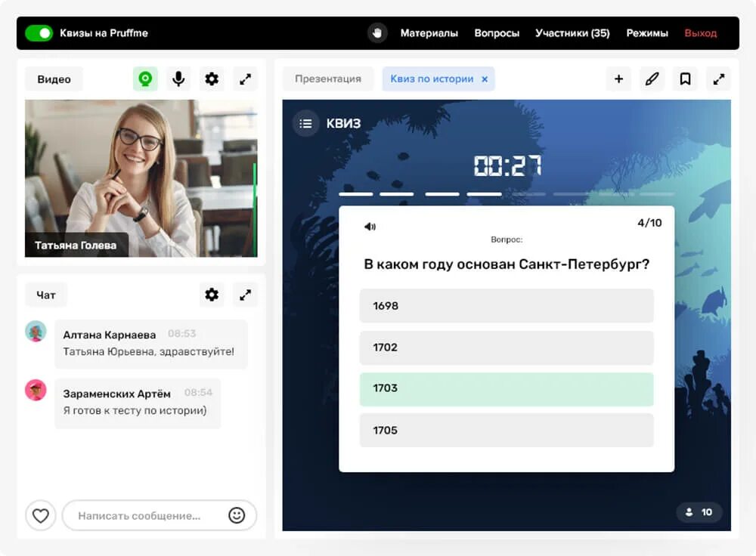The width and height of the screenshot is (756, 556).
Task: Click the Видео panel label
Action: click(54, 79)
